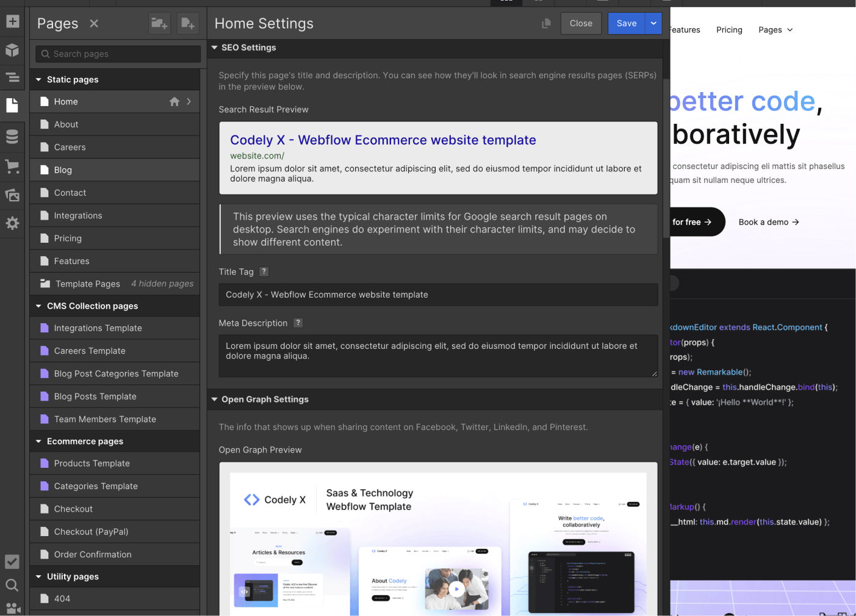Open the Assets panel
The height and width of the screenshot is (616, 856).
point(12,195)
